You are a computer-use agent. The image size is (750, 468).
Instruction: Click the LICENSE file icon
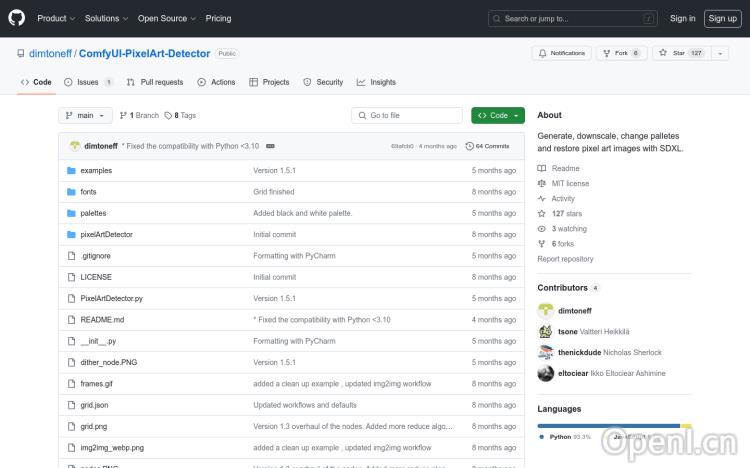[71, 277]
